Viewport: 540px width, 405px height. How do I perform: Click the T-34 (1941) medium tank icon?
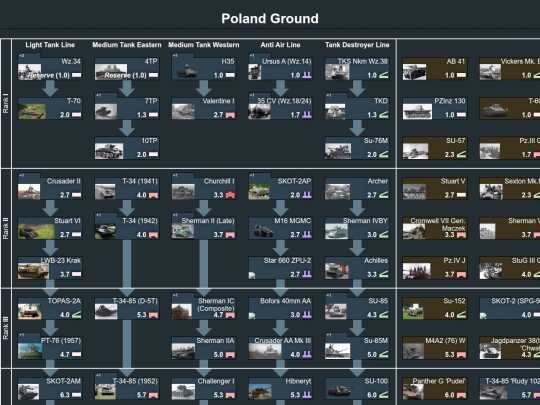tap(153, 195)
